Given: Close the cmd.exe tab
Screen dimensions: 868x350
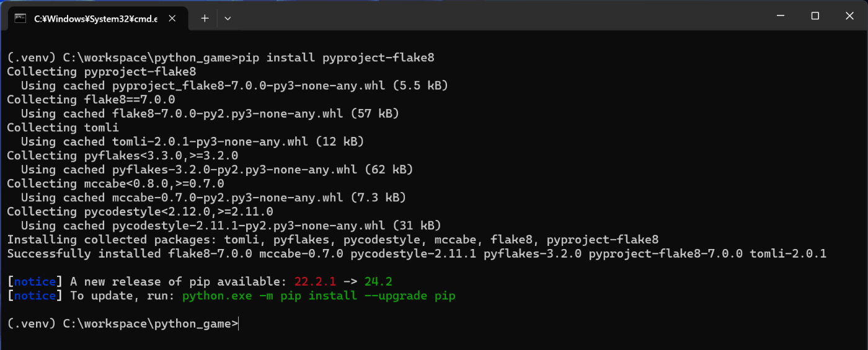Looking at the screenshot, I should [x=172, y=19].
